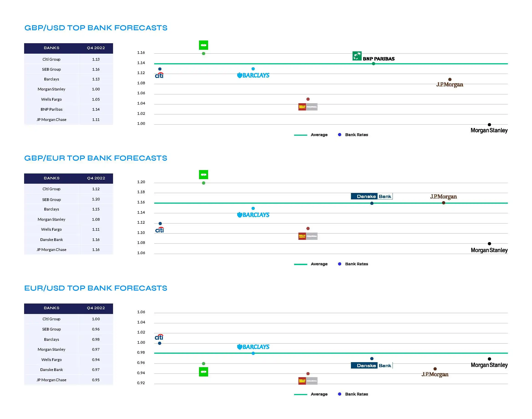Click the J.P.Morgan logo in EUR/USD chart
Viewport: 532px width, 419px height.
click(435, 374)
